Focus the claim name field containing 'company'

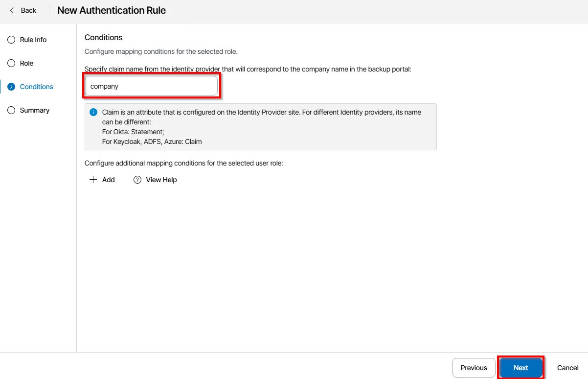[x=151, y=86]
